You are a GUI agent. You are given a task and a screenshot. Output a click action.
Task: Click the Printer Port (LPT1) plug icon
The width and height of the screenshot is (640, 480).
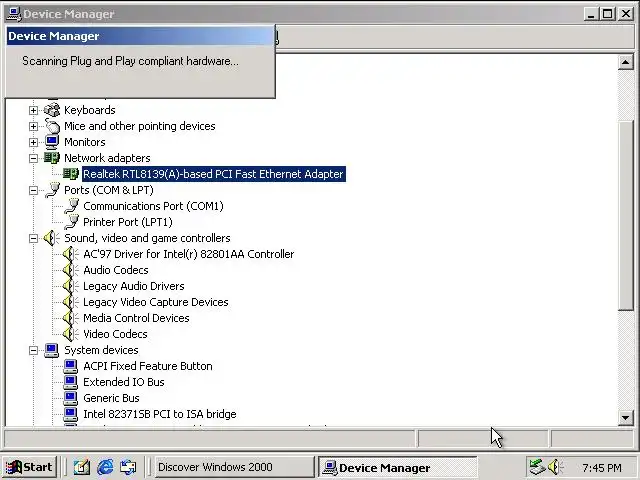[71, 222]
